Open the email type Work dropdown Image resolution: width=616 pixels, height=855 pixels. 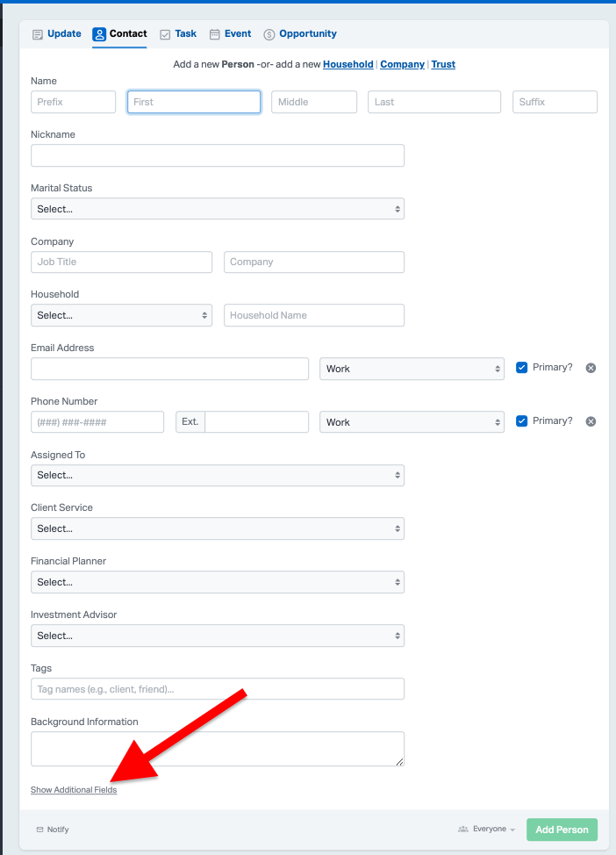click(x=412, y=369)
